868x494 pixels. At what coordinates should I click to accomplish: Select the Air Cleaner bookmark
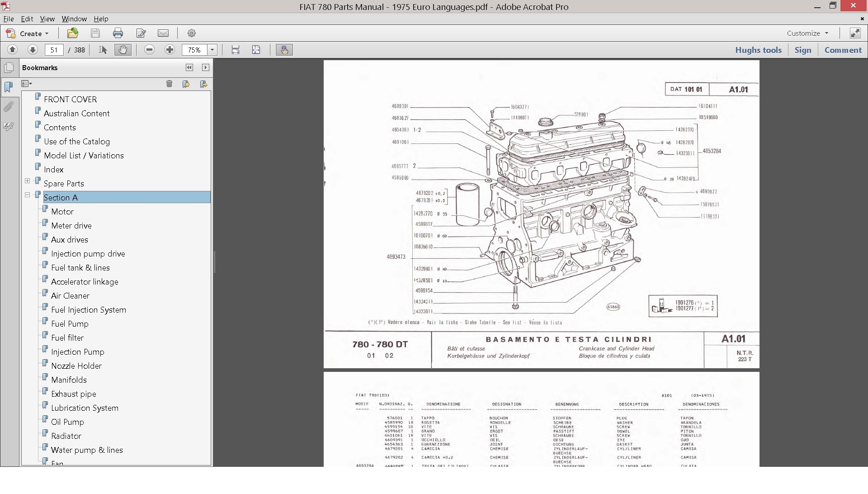pyautogui.click(x=70, y=296)
